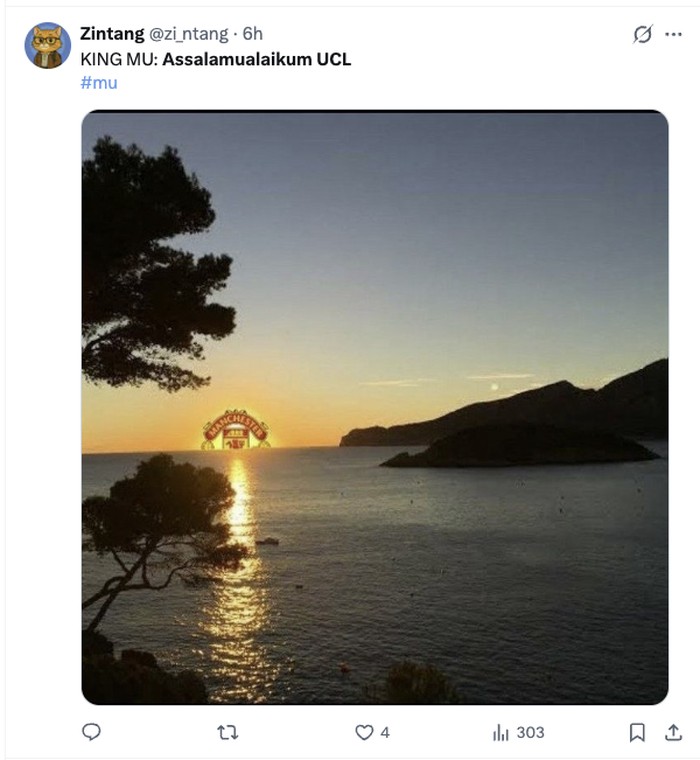Expand the sunset photo attachment
This screenshot has width=700, height=760.
click(375, 407)
